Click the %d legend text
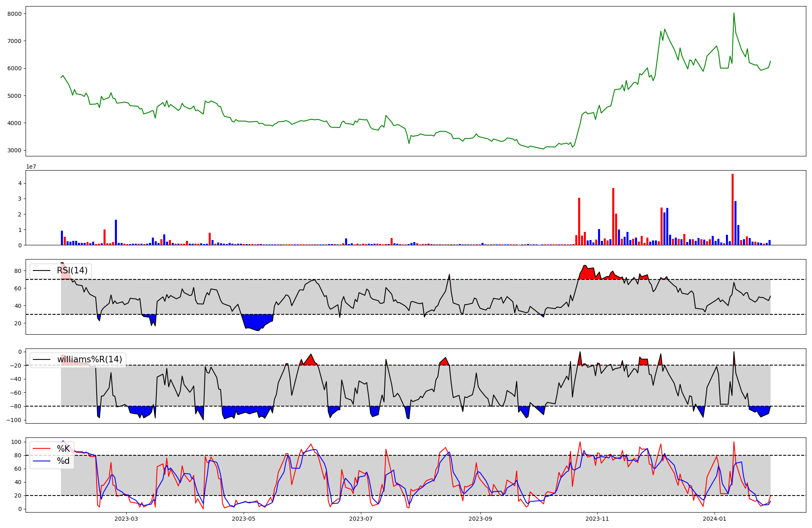This screenshot has height=528, width=812. coord(63,461)
